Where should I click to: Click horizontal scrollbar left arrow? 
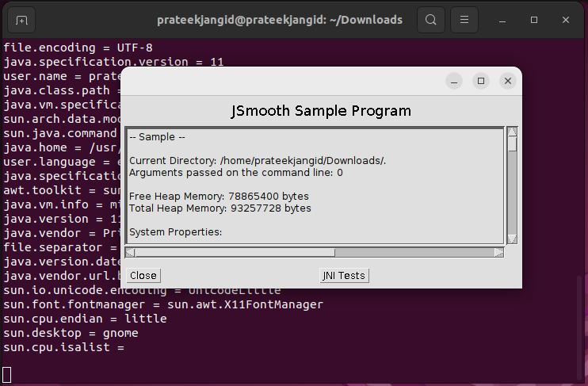(130, 253)
